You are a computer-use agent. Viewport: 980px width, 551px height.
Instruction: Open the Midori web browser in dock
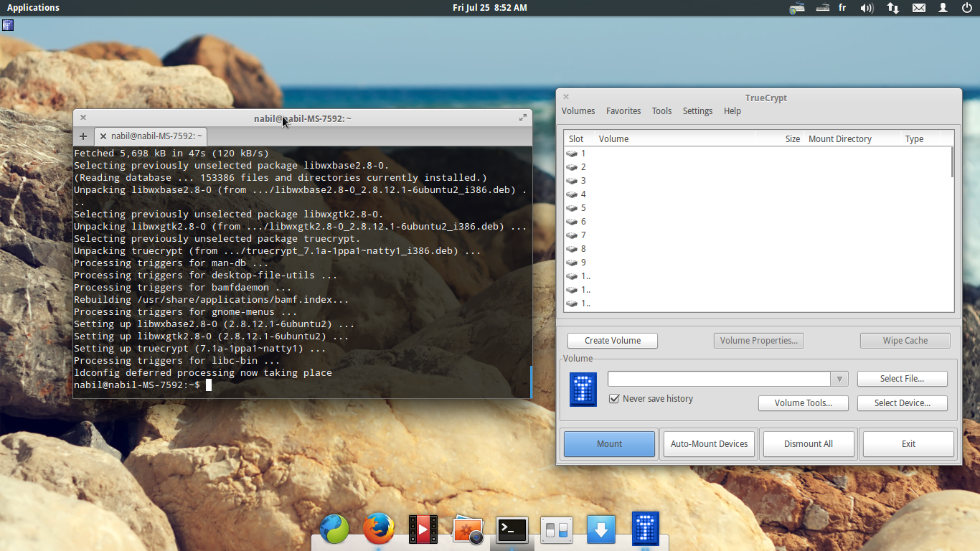[x=334, y=529]
